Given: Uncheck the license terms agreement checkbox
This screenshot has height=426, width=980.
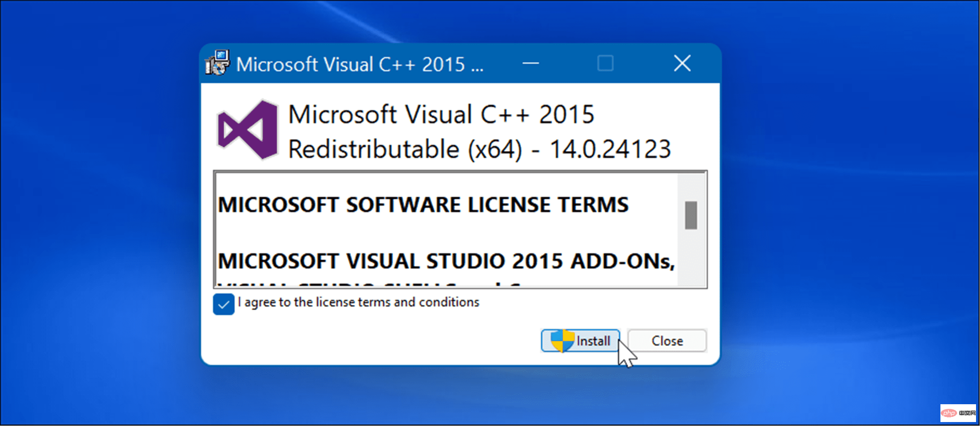Looking at the screenshot, I should pyautogui.click(x=224, y=304).
